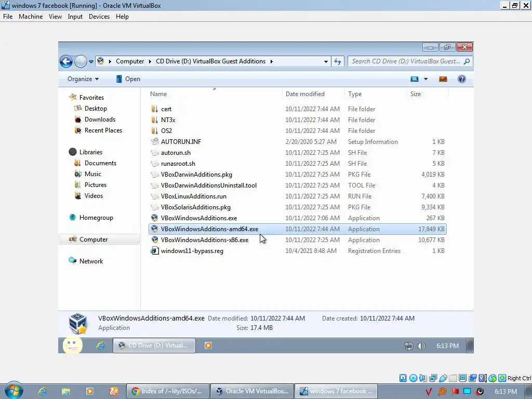The width and height of the screenshot is (532, 399).
Task: Select the OS2 folder icon
Action: [x=155, y=130]
